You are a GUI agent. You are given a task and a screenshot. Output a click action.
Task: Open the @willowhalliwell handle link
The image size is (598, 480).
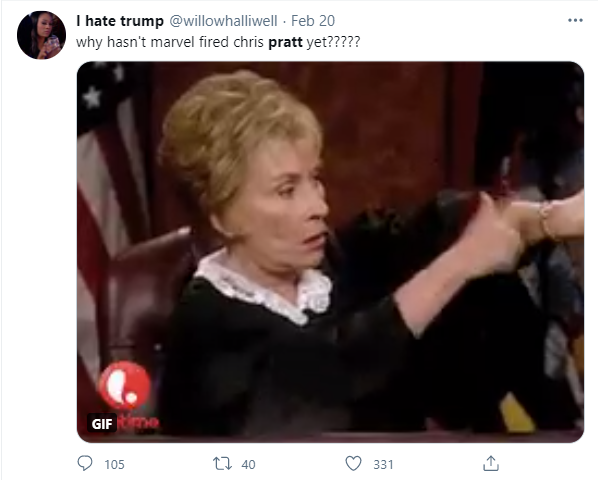coord(223,21)
